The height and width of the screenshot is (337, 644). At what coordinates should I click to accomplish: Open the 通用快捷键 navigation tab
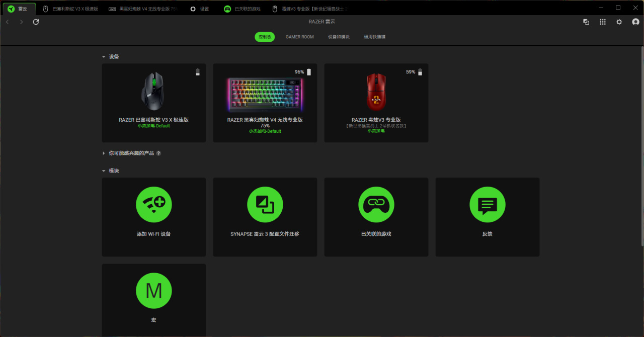[375, 37]
